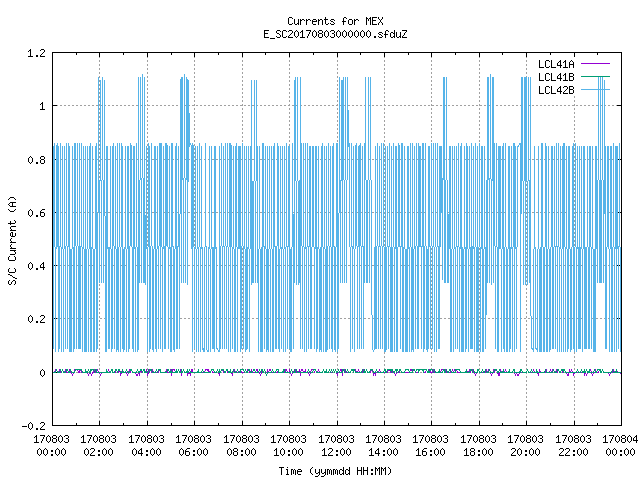Click the x-axis tick 170803 02:00

click(98, 446)
